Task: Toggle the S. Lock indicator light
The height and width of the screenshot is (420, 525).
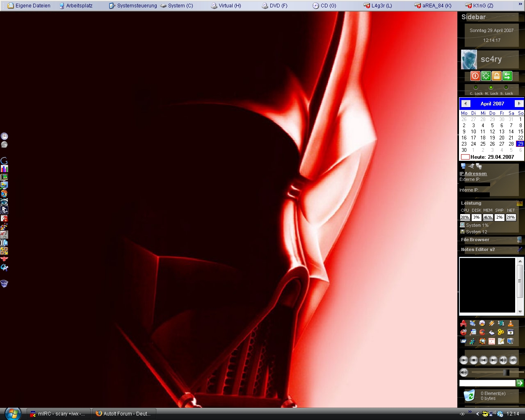Action: click(x=506, y=88)
